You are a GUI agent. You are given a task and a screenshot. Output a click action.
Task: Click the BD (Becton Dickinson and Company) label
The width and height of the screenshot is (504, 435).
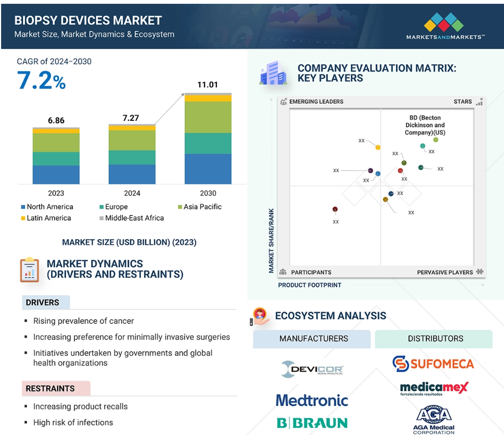tap(425, 125)
